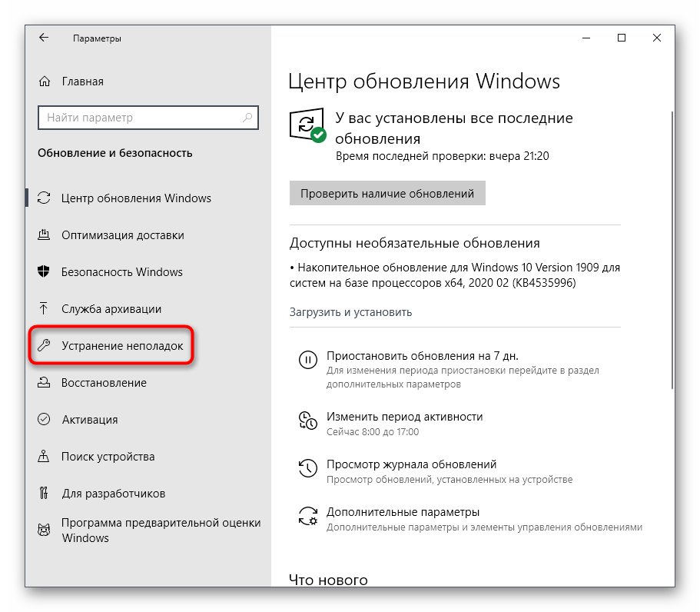700x612 pixels.
Task: Click the Оптимизация доставки icon
Action: pyautogui.click(x=45, y=235)
